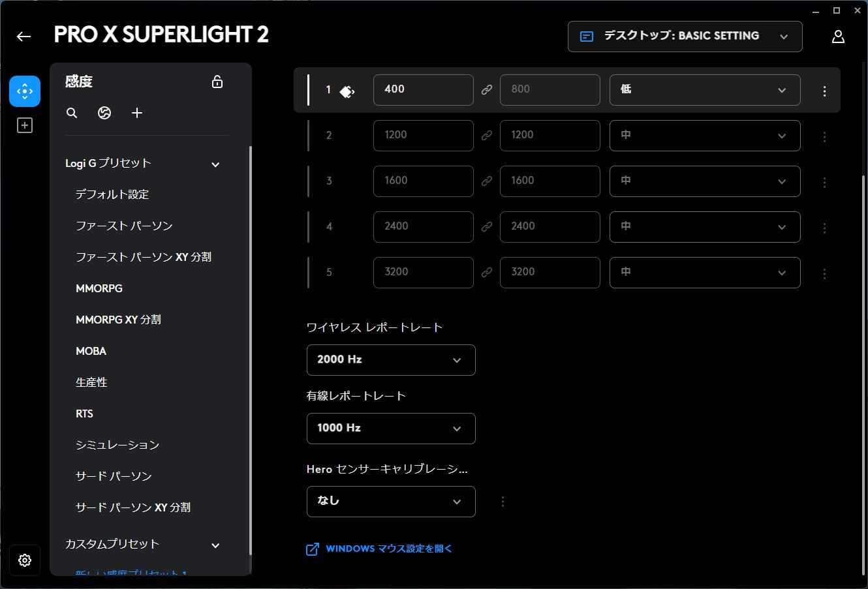The width and height of the screenshot is (868, 589).
Task: Open the 中 dropdown on row 2
Action: coord(705,136)
